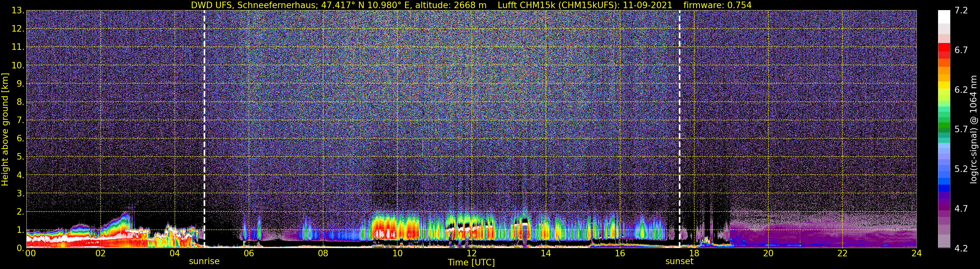The height and width of the screenshot is (269, 980).
Task: Click the '24' time axis tick label
Action: tap(917, 254)
